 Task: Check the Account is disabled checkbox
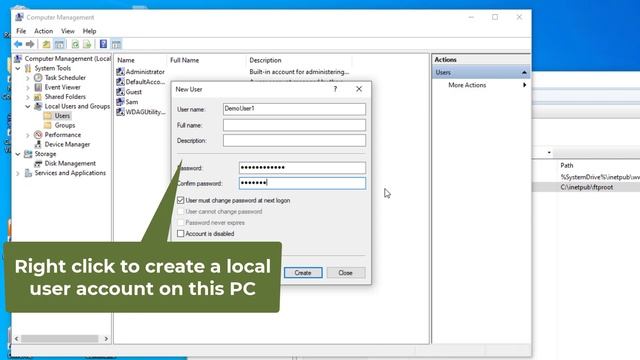tap(180, 233)
